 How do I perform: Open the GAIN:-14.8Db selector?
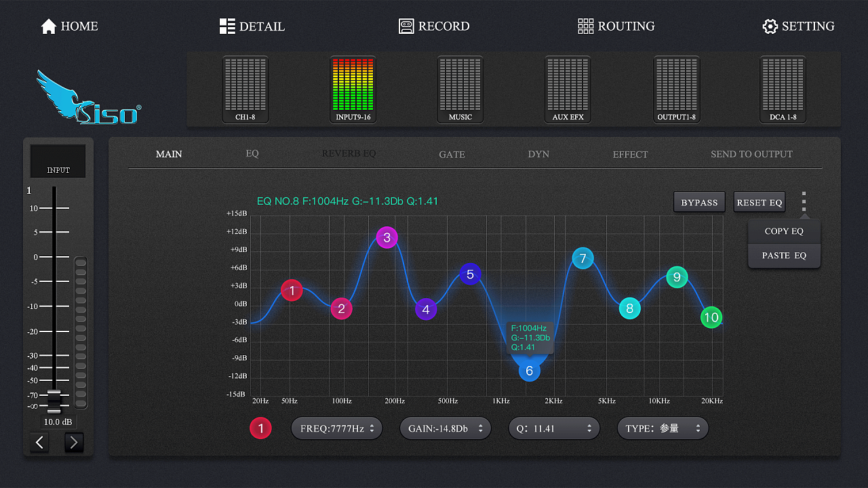446,428
